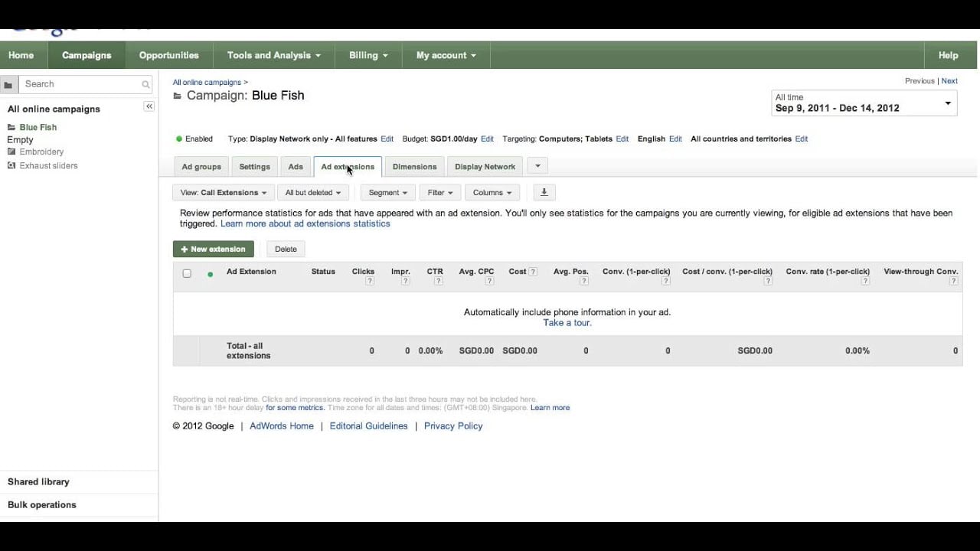Image resolution: width=980 pixels, height=551 pixels.
Task: Open the Tools and Analysis menu
Action: (x=273, y=55)
